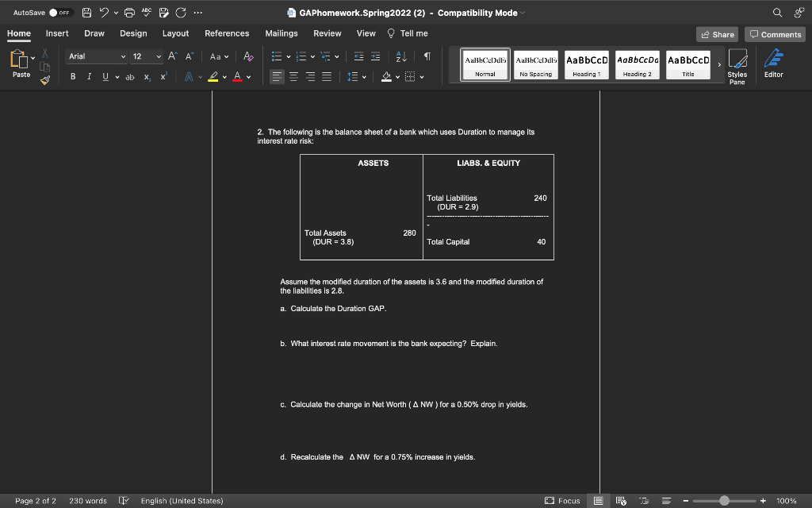Click the Share button
The image size is (812, 508).
pyautogui.click(x=716, y=34)
